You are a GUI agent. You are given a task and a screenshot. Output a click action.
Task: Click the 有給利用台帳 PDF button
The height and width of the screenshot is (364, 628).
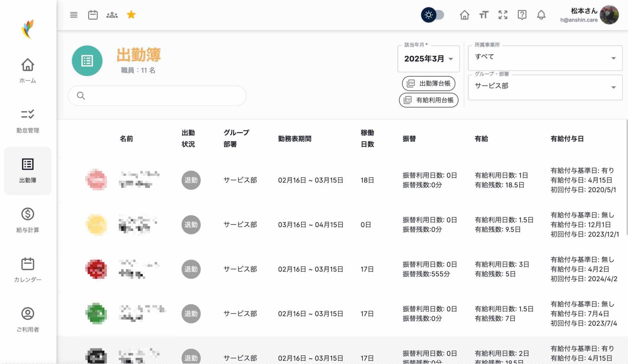tap(429, 100)
